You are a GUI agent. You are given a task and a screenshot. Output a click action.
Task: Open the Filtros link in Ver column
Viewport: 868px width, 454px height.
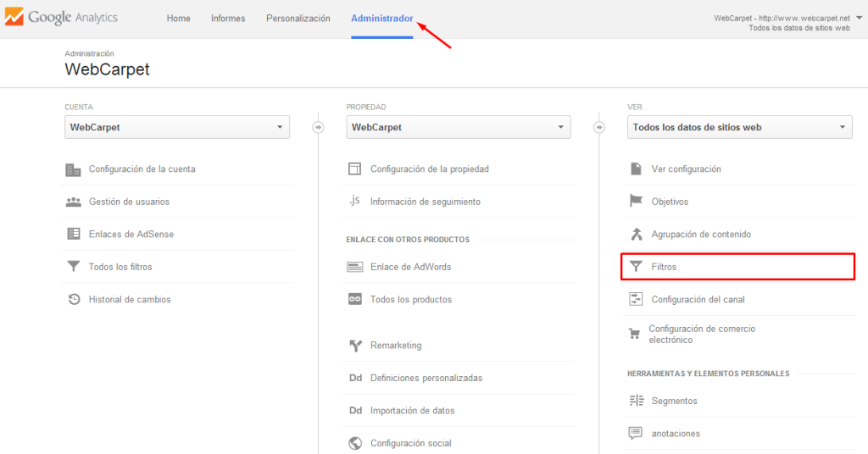tap(664, 267)
